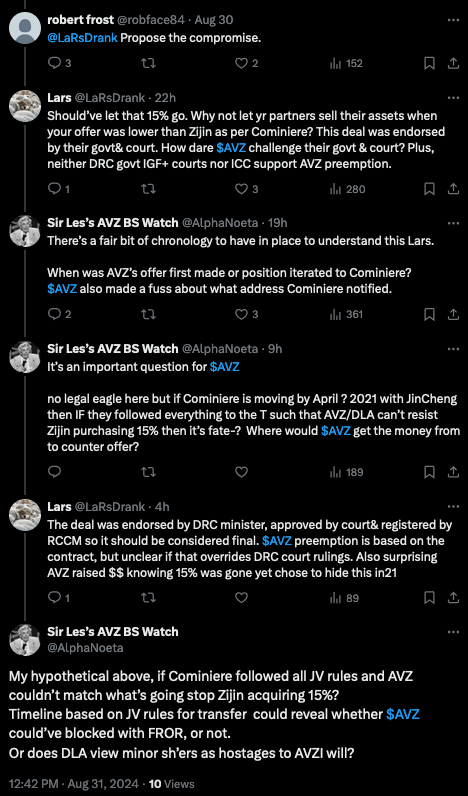Image resolution: width=468 pixels, height=796 pixels.
Task: Open more menu on main @AlphaNoeta tweet
Action: click(452, 632)
